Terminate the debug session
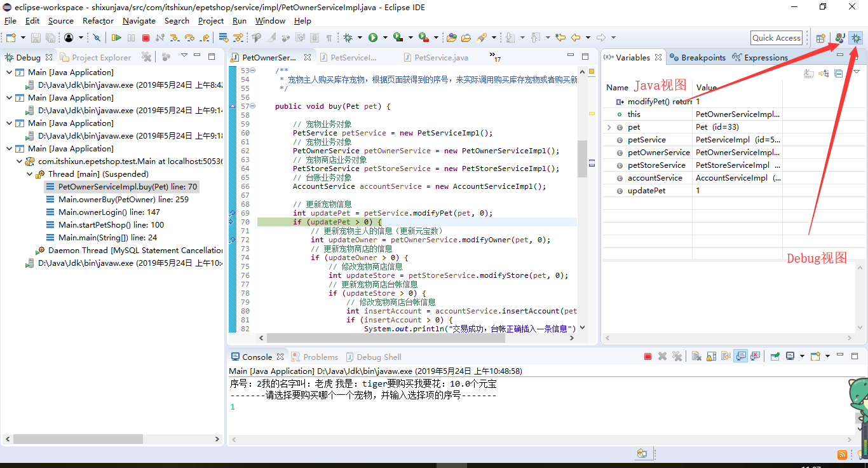The height and width of the screenshot is (468, 868). (145, 38)
